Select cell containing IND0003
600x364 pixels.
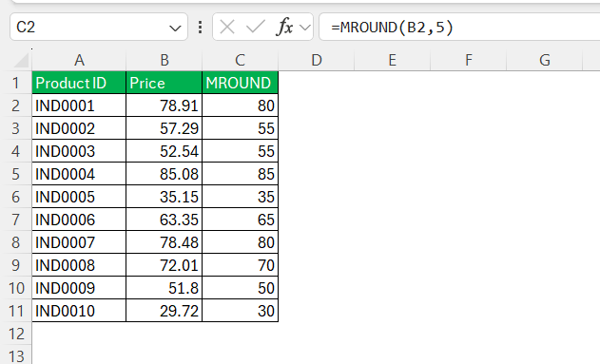click(x=79, y=151)
